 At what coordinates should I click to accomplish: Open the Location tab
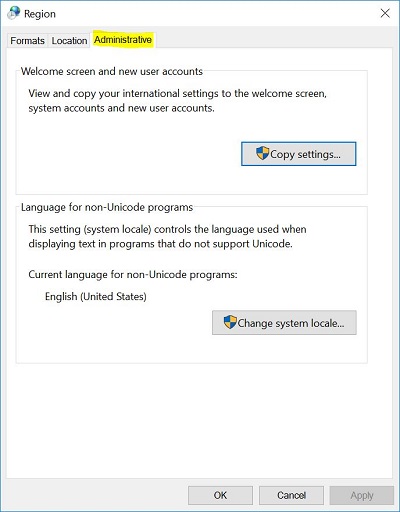click(x=69, y=41)
